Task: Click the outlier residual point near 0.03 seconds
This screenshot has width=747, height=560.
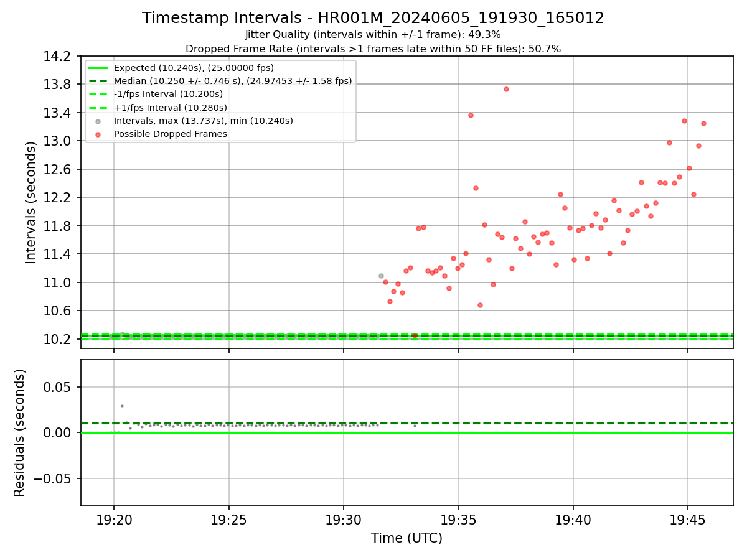Action: click(x=122, y=406)
